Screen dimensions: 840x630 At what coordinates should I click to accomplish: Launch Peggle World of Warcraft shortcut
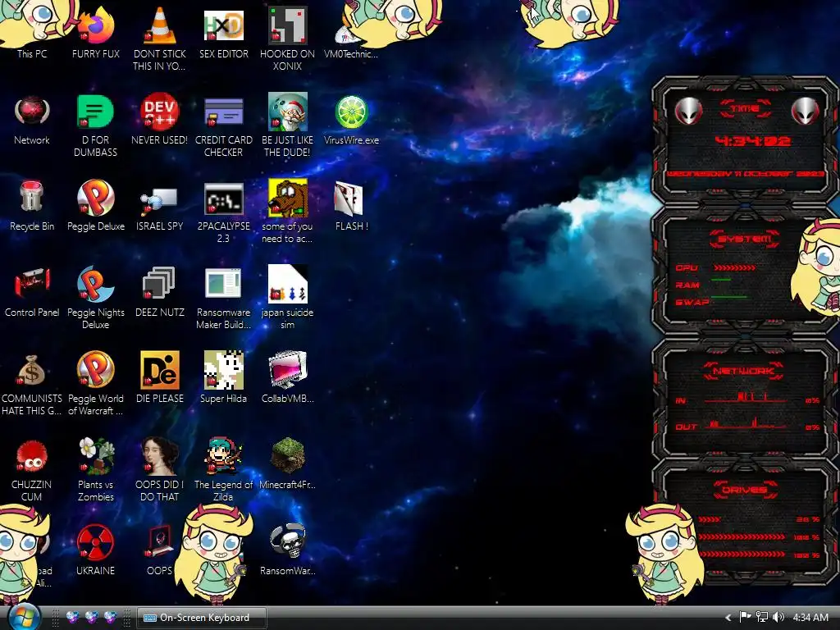[x=95, y=370]
